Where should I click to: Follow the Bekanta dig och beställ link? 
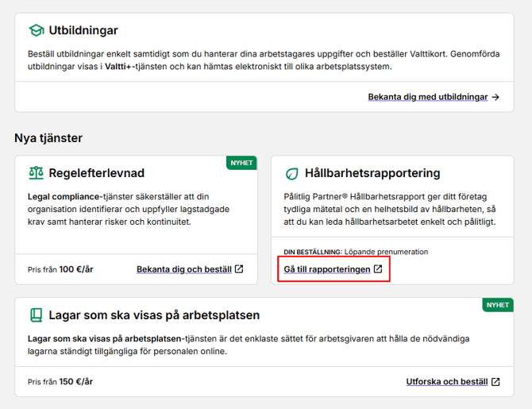[x=184, y=269]
